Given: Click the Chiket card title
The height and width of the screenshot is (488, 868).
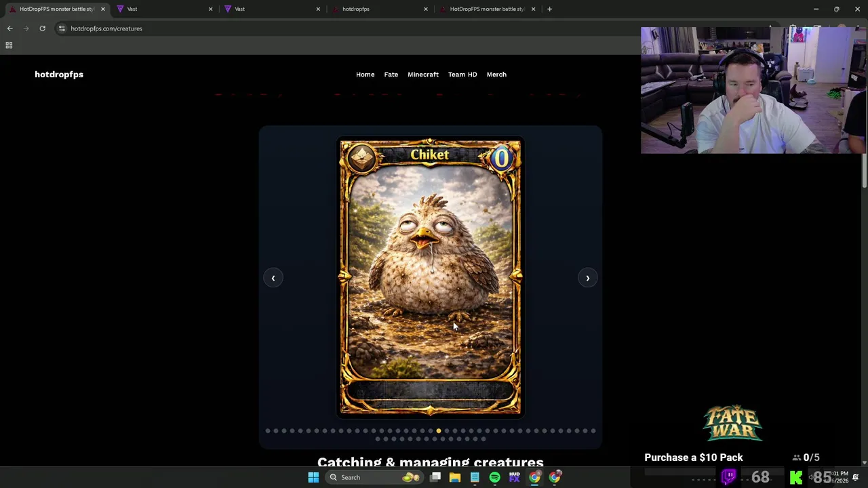Looking at the screenshot, I should pos(430,155).
